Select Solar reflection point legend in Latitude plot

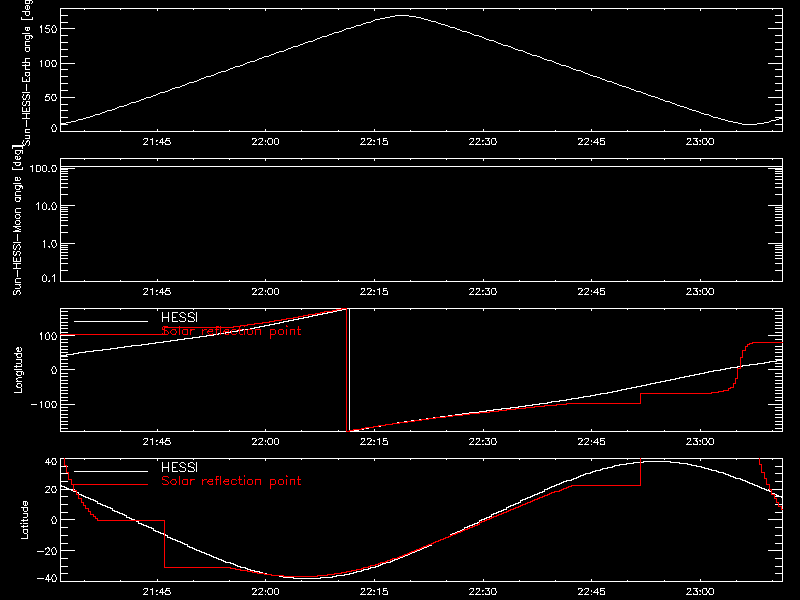point(231,481)
